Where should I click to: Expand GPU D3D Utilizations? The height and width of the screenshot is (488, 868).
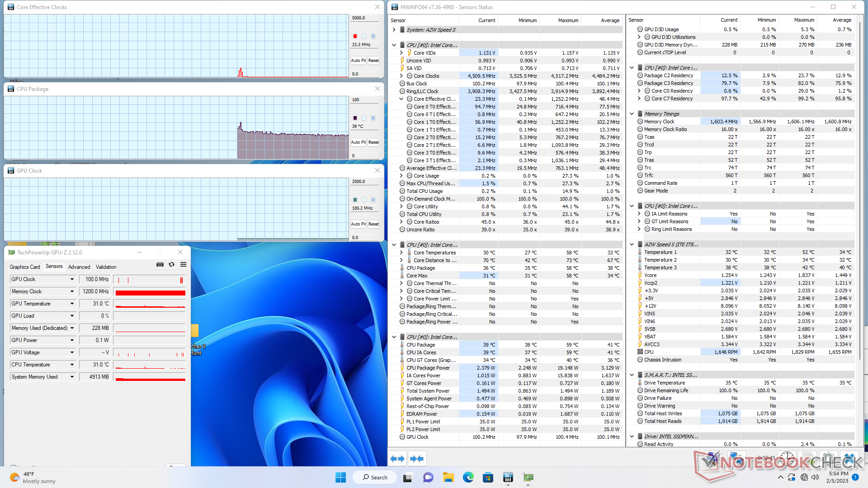tap(639, 37)
